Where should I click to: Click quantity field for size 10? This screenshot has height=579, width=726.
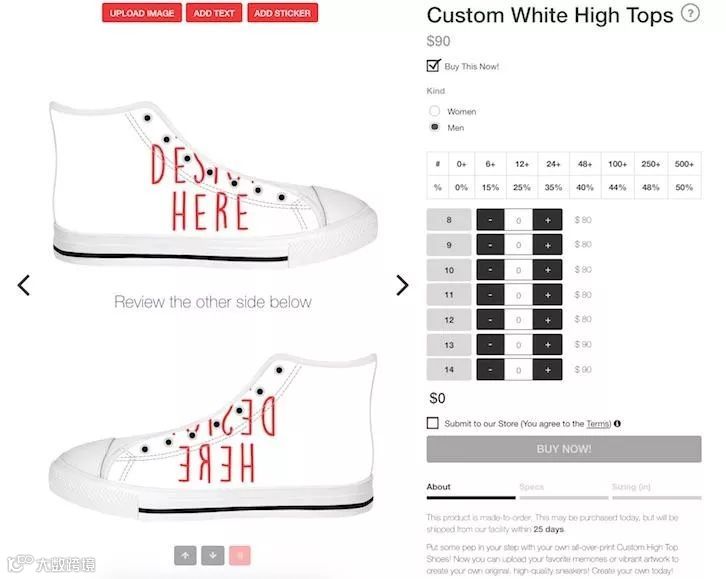(x=519, y=270)
